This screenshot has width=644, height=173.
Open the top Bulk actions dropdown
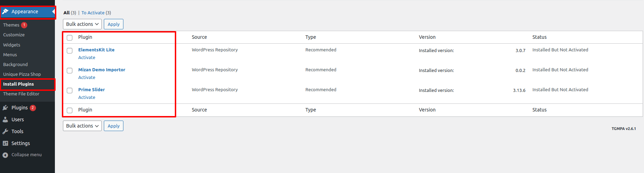[82, 24]
